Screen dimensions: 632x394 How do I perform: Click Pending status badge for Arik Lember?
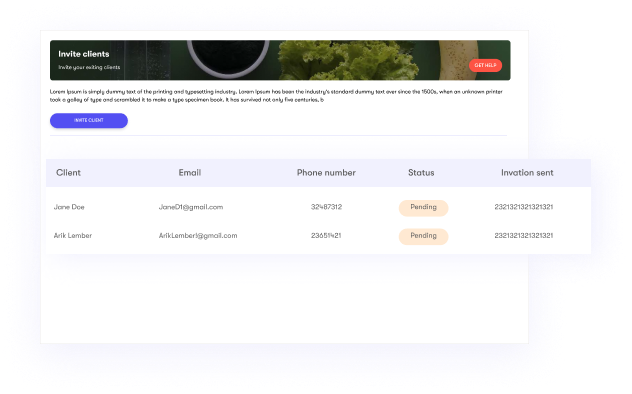tap(423, 236)
